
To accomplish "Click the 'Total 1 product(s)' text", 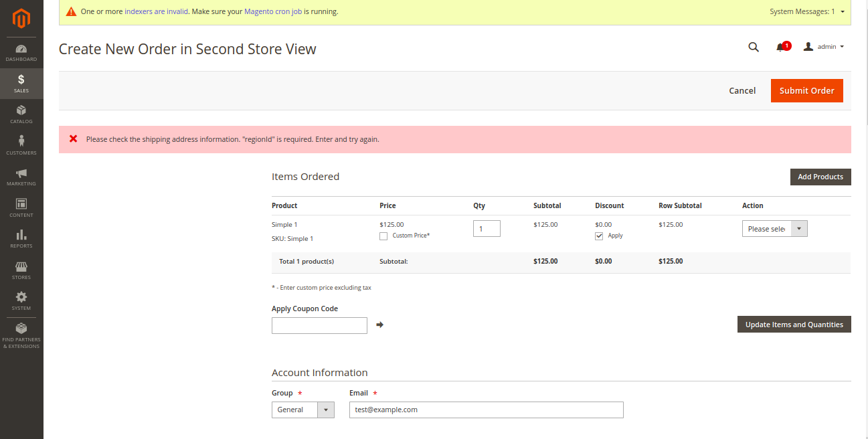I will click(307, 261).
